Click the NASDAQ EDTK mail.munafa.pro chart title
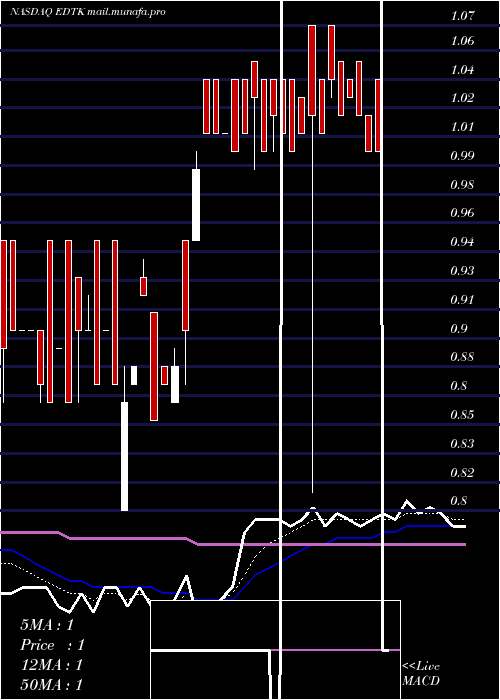This screenshot has width=500, height=700. tap(88, 12)
